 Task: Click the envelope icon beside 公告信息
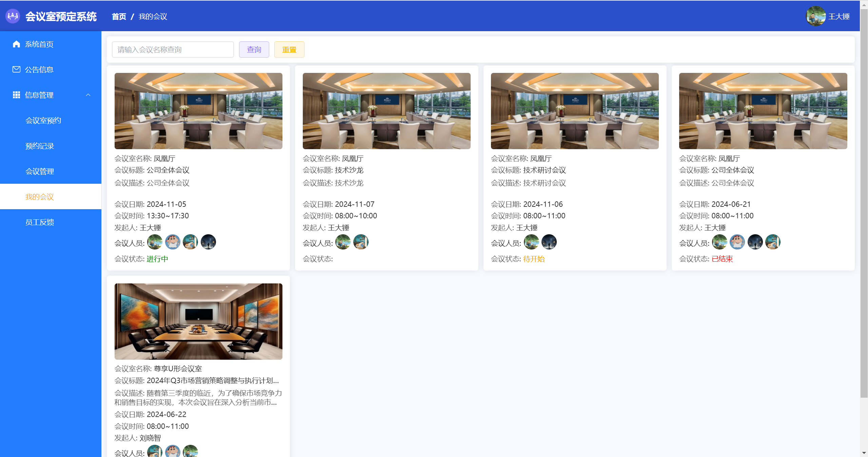point(16,69)
